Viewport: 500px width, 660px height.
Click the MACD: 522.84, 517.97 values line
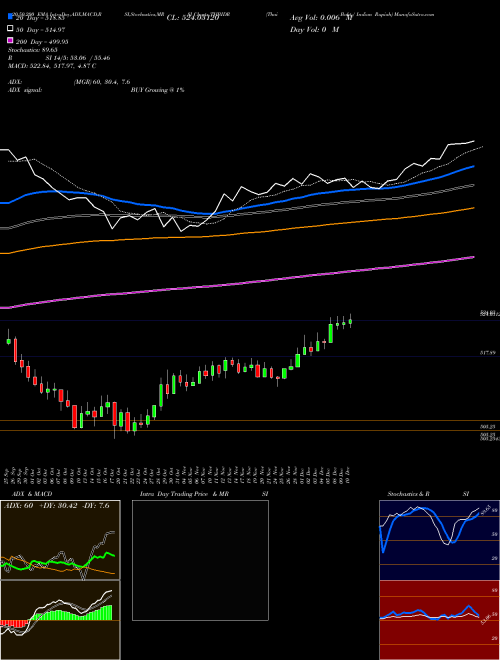click(52, 66)
